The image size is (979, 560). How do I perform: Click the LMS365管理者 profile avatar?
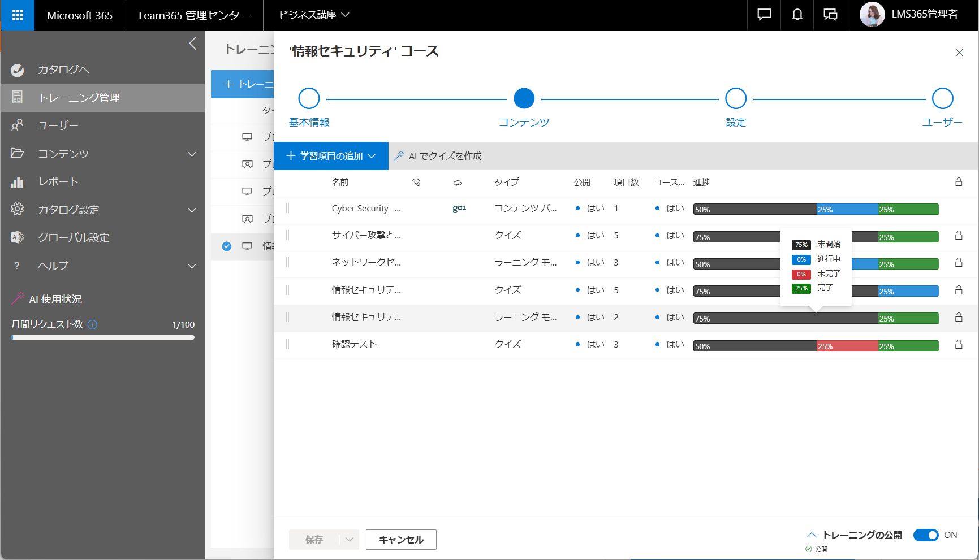872,15
